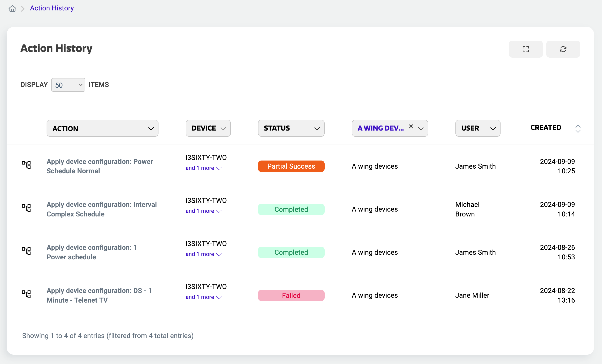Click the refresh icon button
Screen dimensions: 602x364
coord(563,49)
